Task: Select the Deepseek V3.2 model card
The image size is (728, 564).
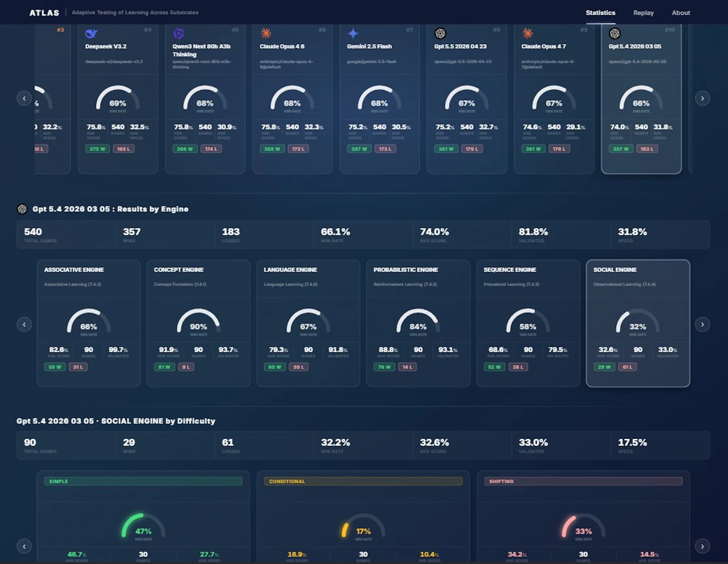Action: (118, 99)
